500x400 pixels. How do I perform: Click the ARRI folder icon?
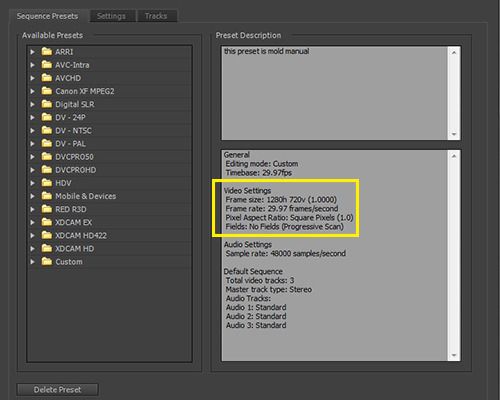pos(47,51)
